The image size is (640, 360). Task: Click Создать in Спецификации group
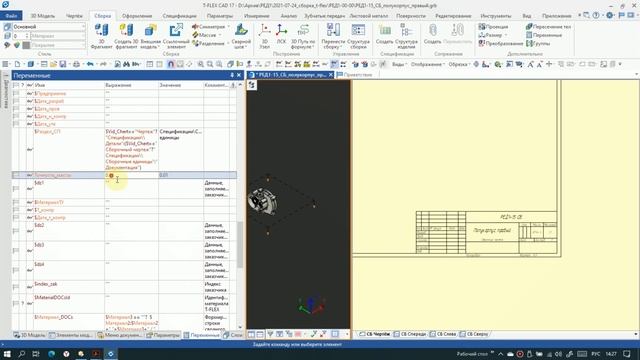pos(384,35)
